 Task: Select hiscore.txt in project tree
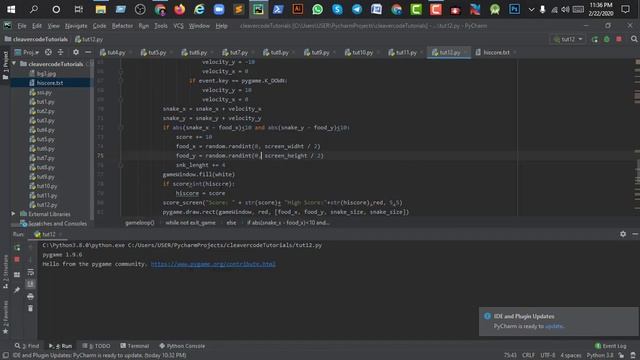(x=50, y=83)
